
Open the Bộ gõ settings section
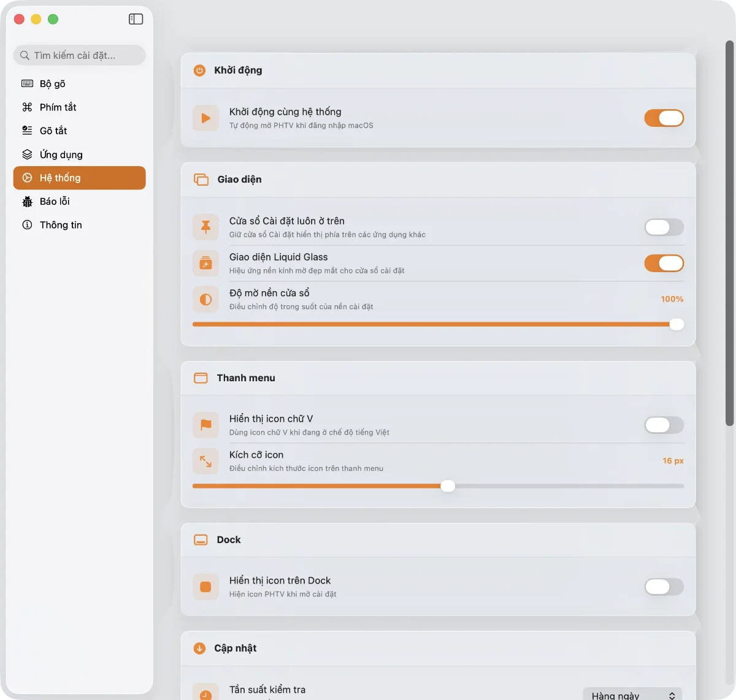pyautogui.click(x=53, y=83)
